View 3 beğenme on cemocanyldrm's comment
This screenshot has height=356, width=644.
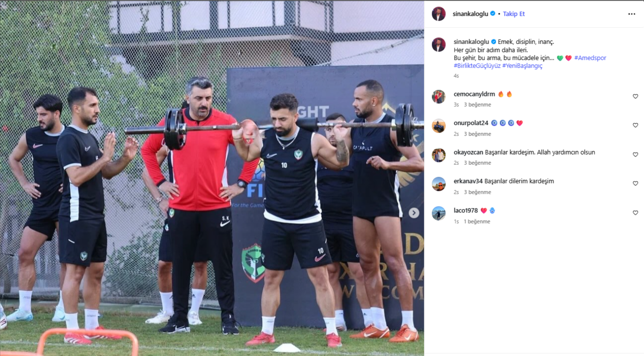[477, 105]
